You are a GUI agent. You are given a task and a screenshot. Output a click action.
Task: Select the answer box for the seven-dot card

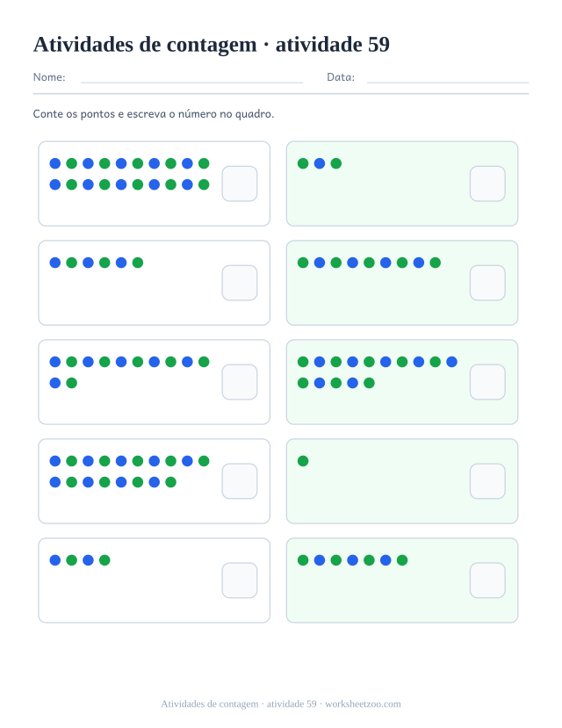click(x=487, y=580)
